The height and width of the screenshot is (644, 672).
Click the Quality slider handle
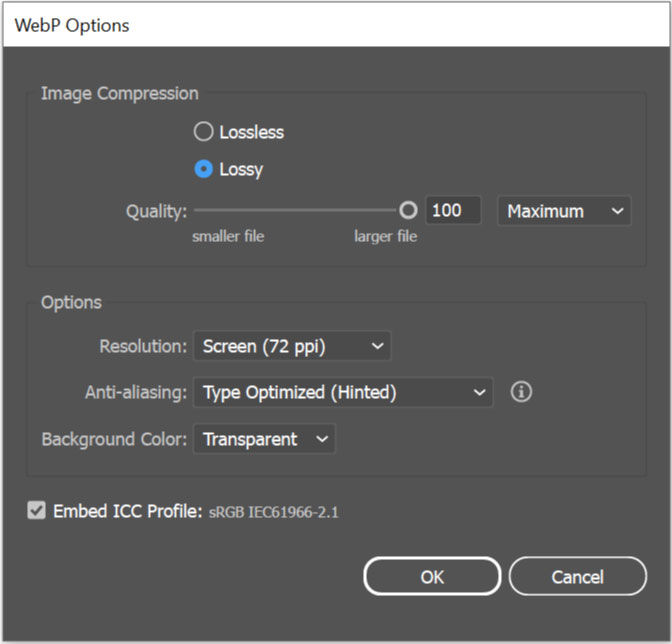click(408, 211)
